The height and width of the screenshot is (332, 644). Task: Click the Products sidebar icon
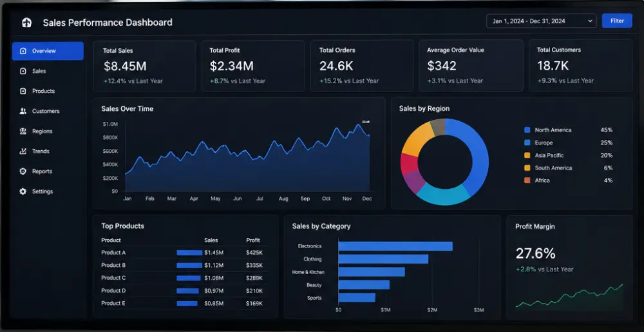click(23, 91)
